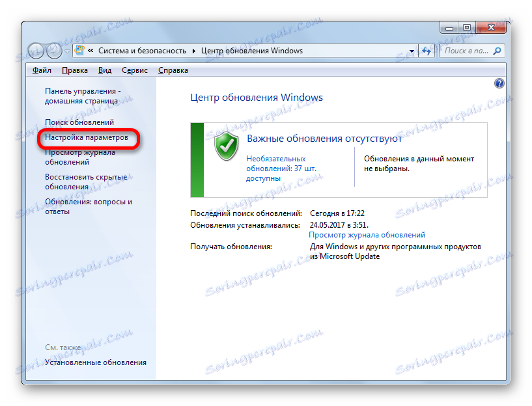Viewport: 532px width, 406px height.
Task: Click the green shield checkmark icon
Action: (227, 146)
